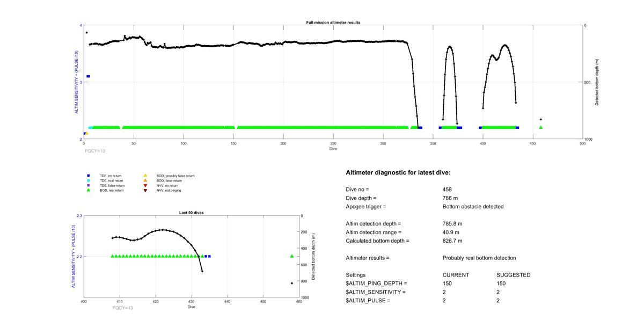Screen dimensions: 644x334
Task: Click the suggested ALTIM_SENSITIVITY value 2
Action: [498, 292]
